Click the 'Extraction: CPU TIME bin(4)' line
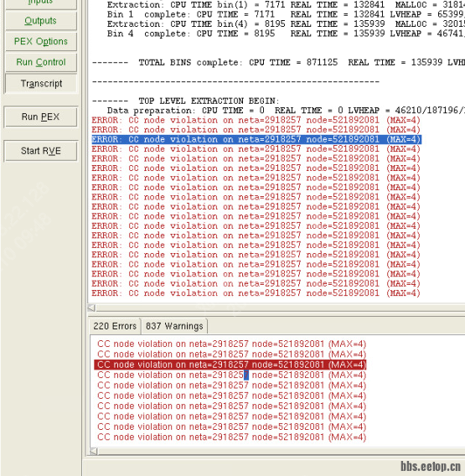The height and width of the screenshot is (476, 465). click(286, 24)
